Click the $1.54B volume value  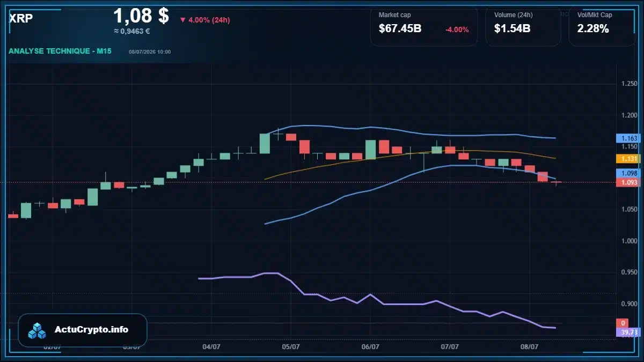point(513,29)
